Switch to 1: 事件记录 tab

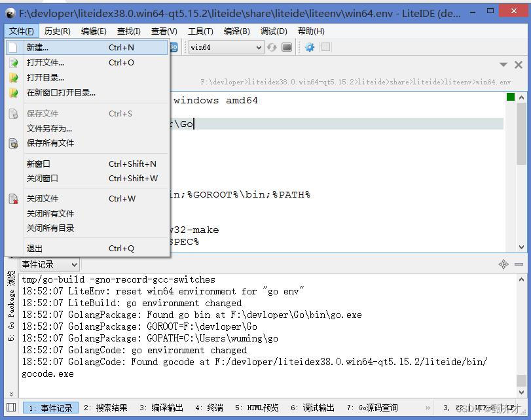click(x=51, y=408)
